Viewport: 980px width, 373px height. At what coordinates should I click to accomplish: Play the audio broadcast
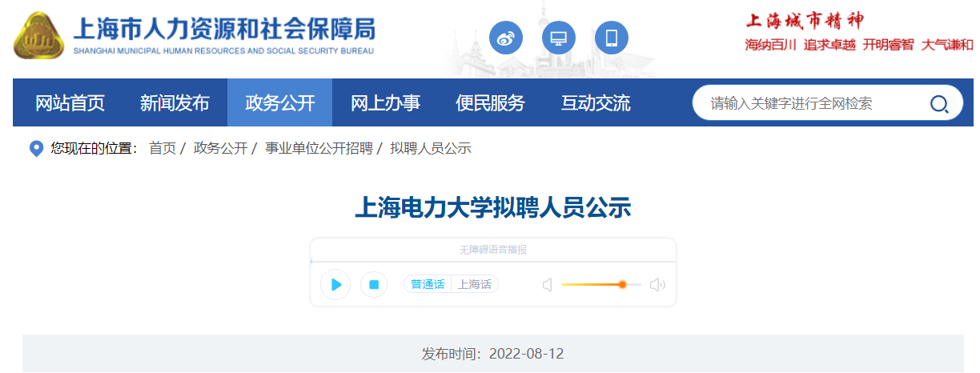pos(335,284)
